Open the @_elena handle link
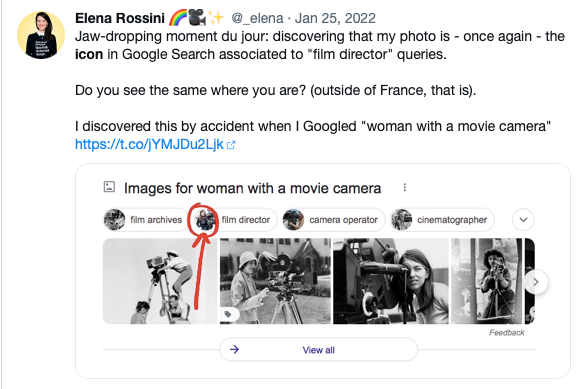Image resolution: width=585 pixels, height=389 pixels. (257, 18)
